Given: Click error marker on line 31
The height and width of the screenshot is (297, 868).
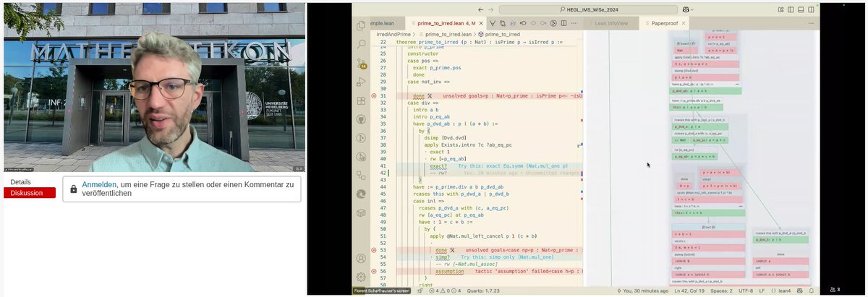Looking at the screenshot, I should [x=374, y=95].
